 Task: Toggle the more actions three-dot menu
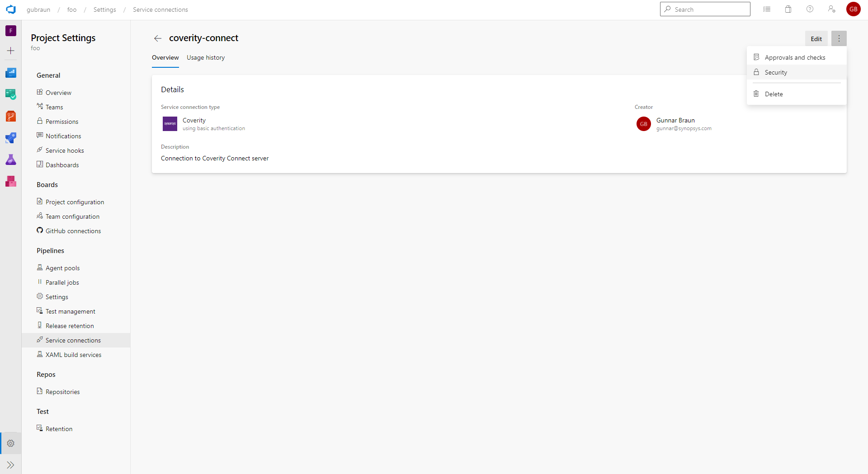tap(839, 38)
